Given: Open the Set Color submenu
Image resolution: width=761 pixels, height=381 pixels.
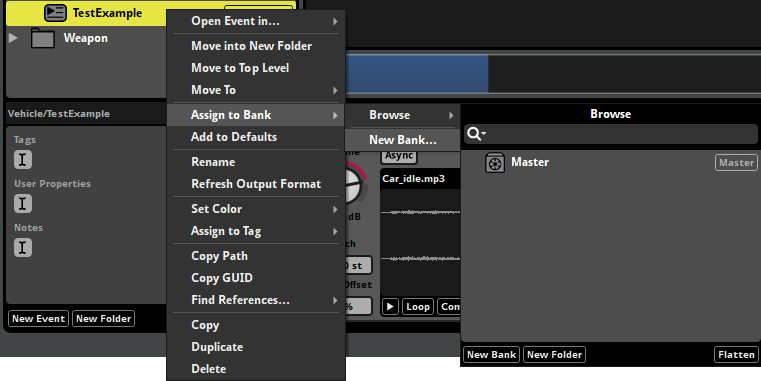Looking at the screenshot, I should tap(256, 209).
